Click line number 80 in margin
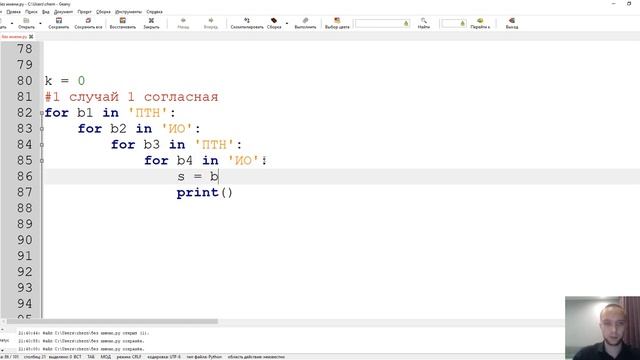This screenshot has height=360, width=640. pos(24,81)
